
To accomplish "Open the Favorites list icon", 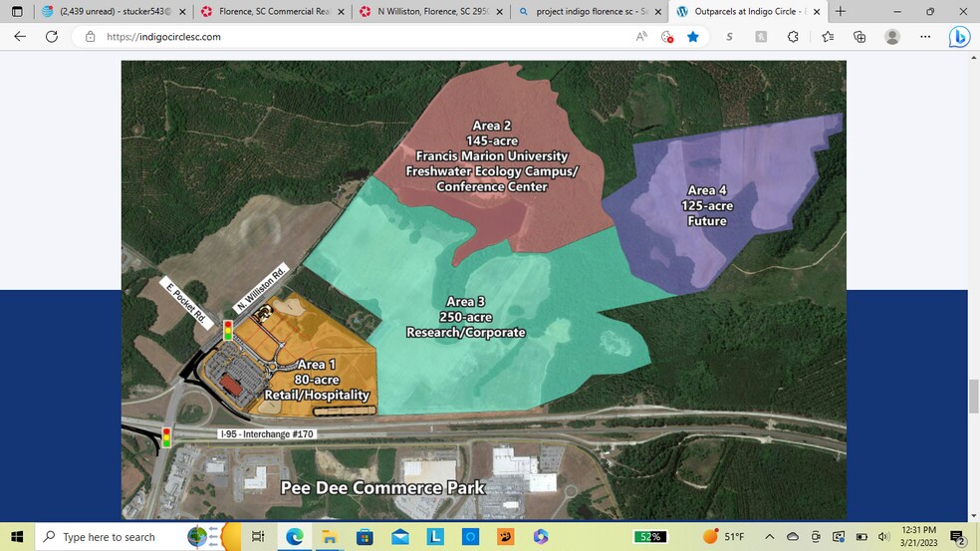I will pyautogui.click(x=828, y=37).
